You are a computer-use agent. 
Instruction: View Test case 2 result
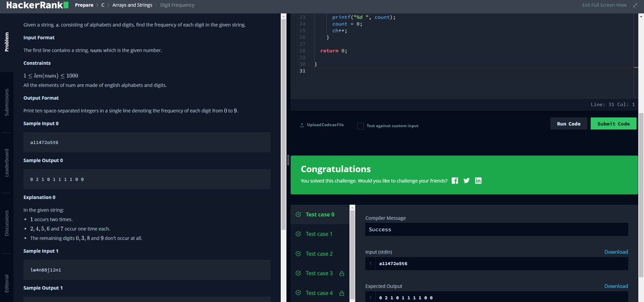pos(321,254)
